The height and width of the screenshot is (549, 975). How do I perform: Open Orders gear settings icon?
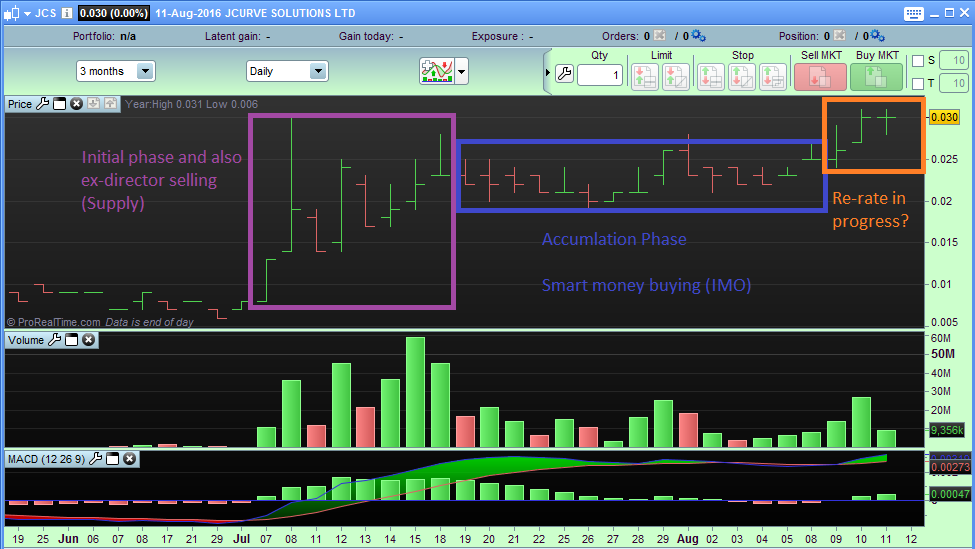[x=698, y=35]
